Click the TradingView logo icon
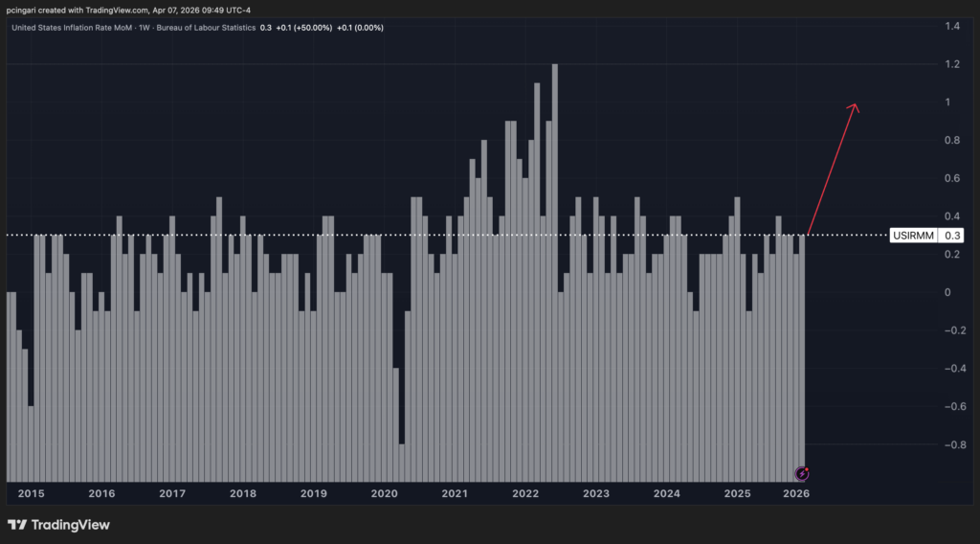 (x=17, y=525)
